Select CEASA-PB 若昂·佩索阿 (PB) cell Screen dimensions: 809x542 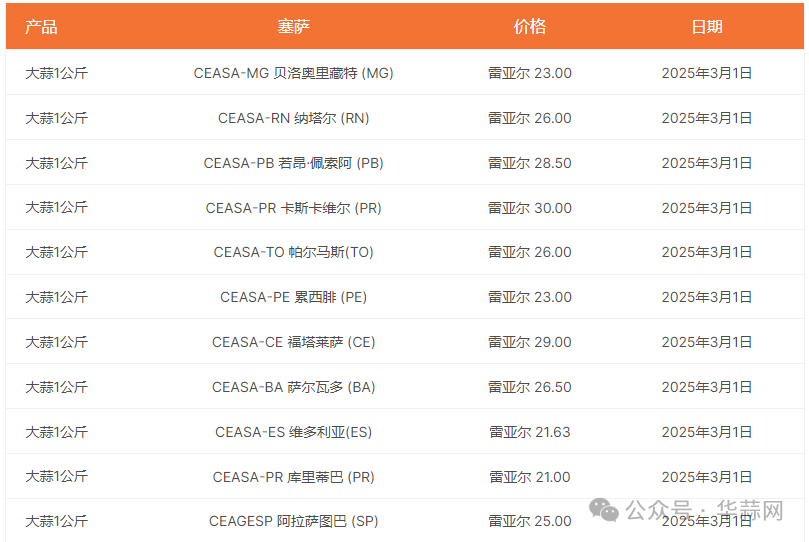293,163
